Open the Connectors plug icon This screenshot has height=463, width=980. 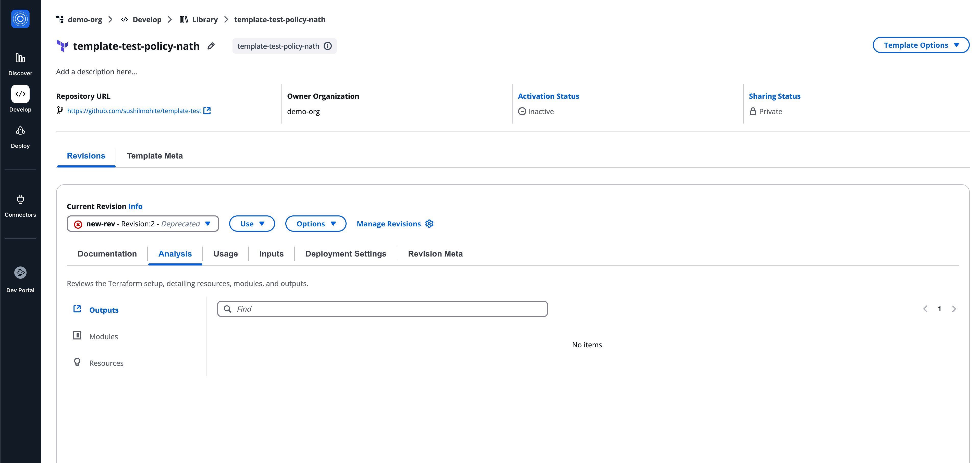[20, 200]
